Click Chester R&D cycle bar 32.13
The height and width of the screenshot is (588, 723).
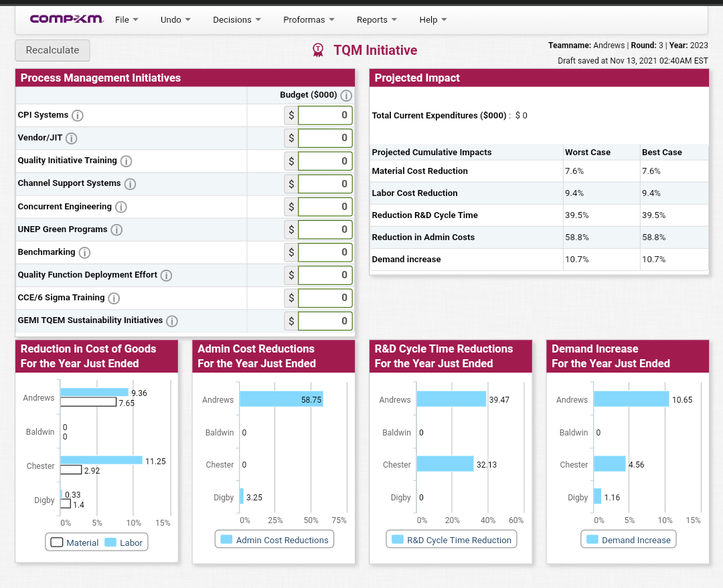coord(445,464)
